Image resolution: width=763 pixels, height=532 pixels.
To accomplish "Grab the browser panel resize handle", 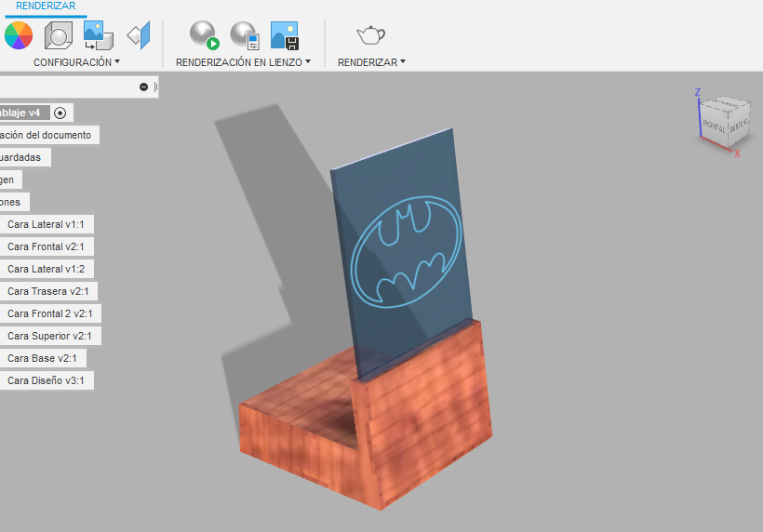I will click(155, 87).
